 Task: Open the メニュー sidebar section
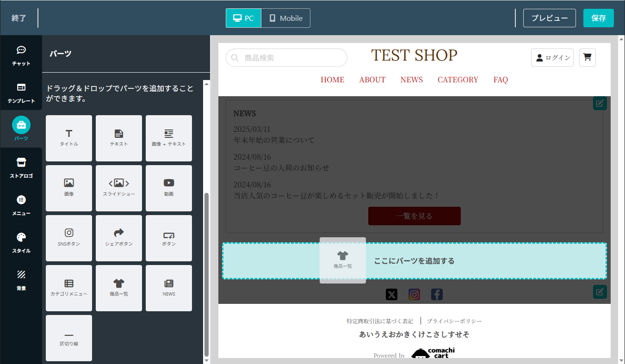click(x=21, y=205)
